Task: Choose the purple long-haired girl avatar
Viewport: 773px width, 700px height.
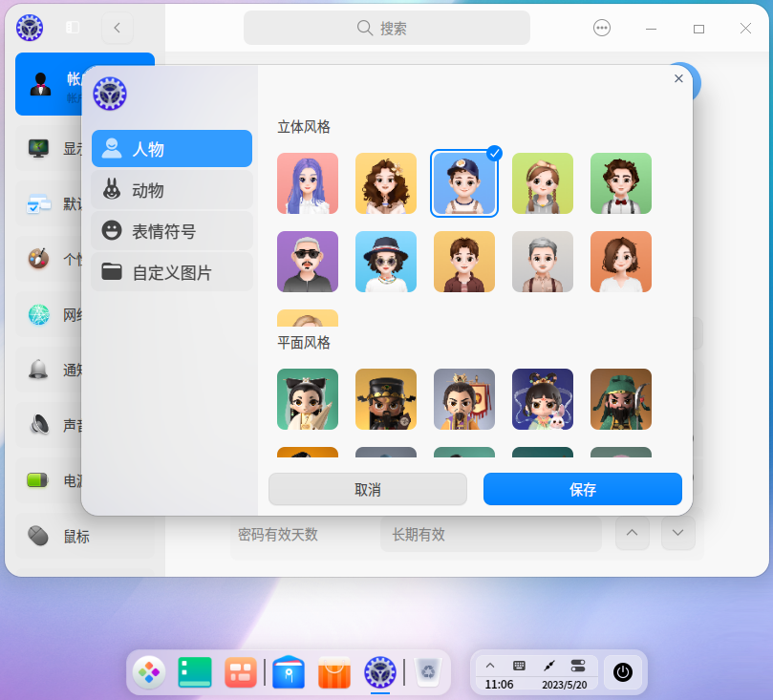Action: click(x=308, y=183)
